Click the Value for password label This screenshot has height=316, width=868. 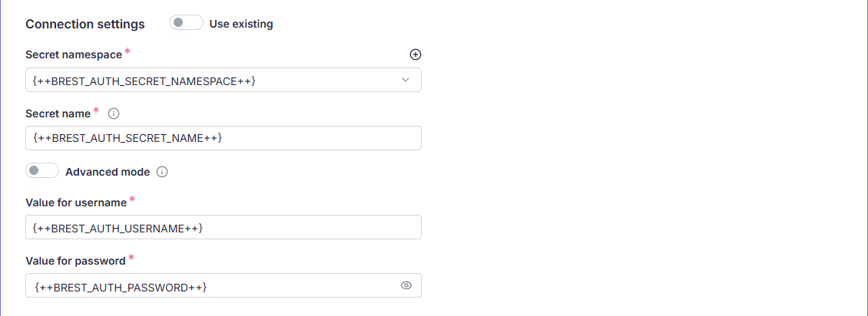tap(75, 261)
